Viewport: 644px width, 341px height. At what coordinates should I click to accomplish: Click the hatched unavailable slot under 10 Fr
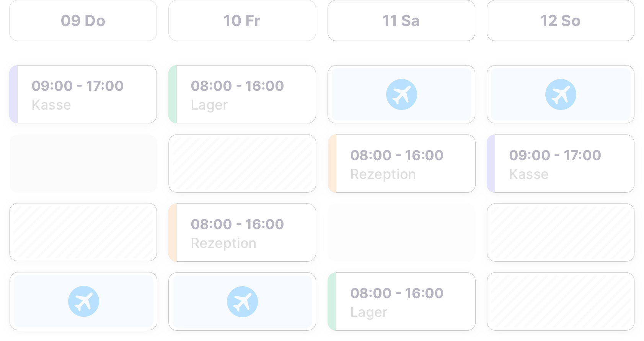[242, 164]
